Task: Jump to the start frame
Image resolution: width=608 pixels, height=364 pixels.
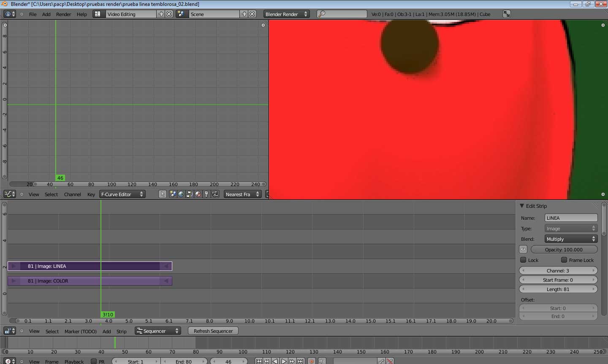Action: coord(259,361)
